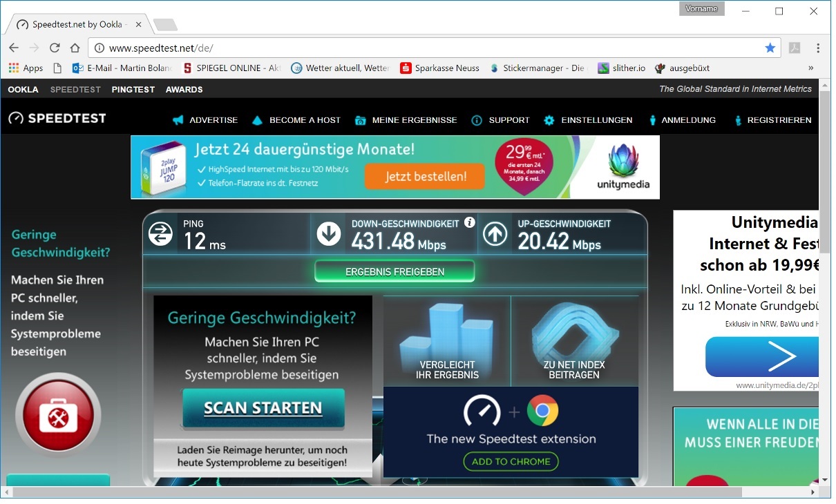Open the slither.io bookmark
Viewport: 836px width, 504px height.
(621, 68)
